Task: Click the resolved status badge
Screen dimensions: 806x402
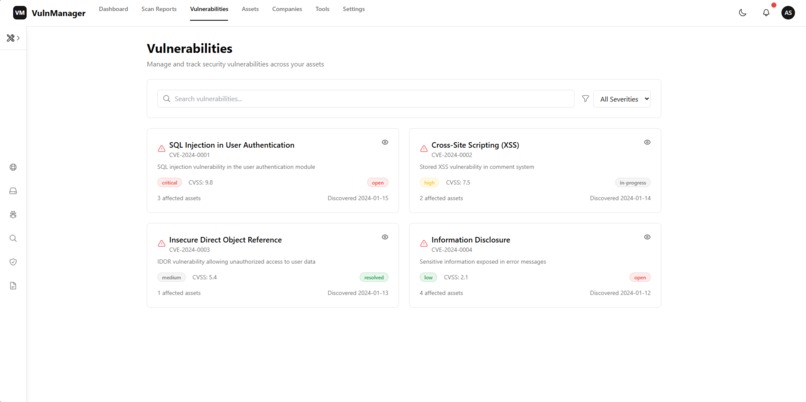Action: click(x=374, y=277)
